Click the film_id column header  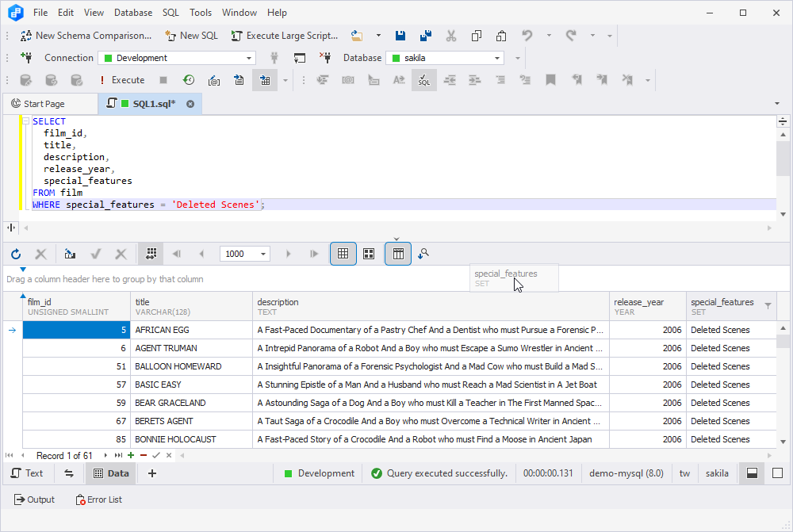coord(76,307)
